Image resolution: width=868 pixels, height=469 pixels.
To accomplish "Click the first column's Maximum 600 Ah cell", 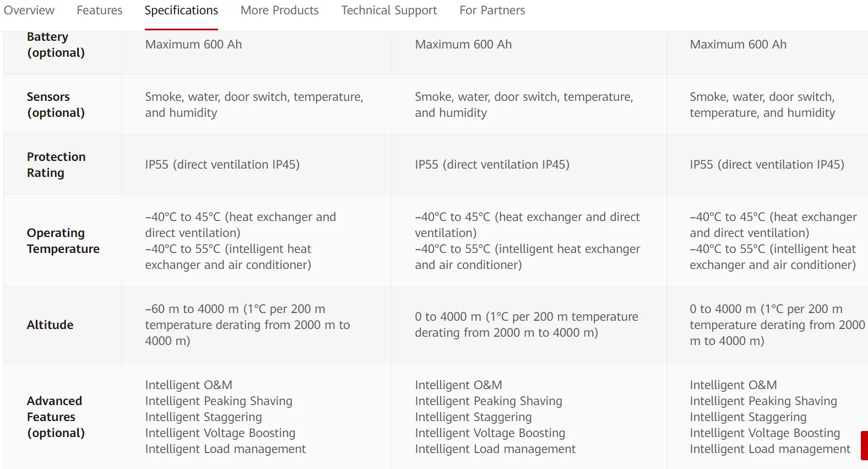I will pos(193,45).
